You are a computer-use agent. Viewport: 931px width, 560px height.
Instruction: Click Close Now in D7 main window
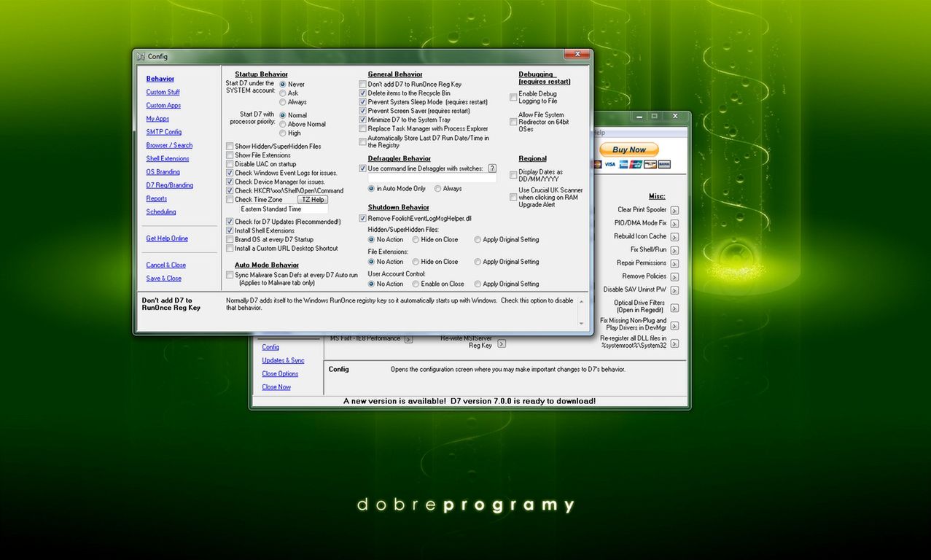pyautogui.click(x=276, y=387)
